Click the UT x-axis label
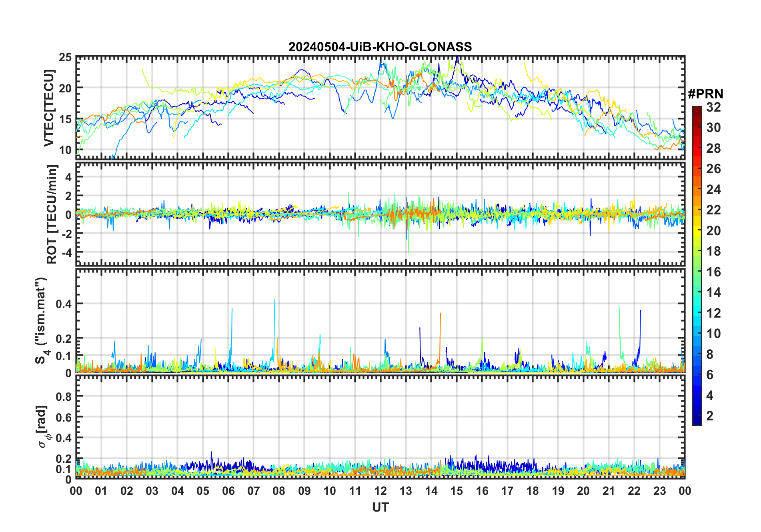761x532 pixels. [x=380, y=508]
